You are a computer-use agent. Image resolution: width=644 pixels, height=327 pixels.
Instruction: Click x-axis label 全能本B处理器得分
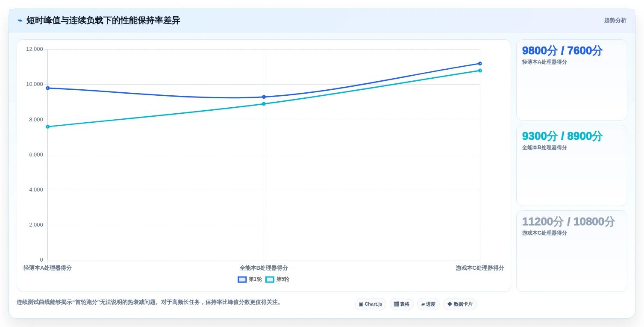264,268
